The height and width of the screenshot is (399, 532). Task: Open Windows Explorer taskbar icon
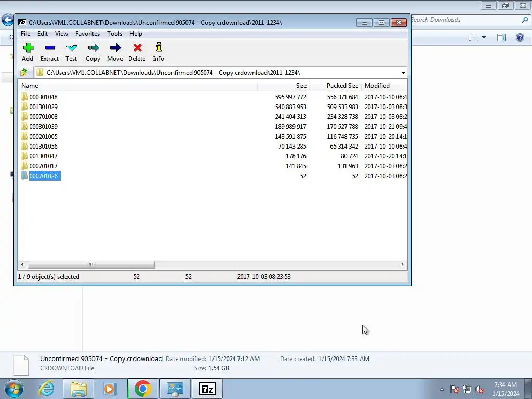click(78, 389)
